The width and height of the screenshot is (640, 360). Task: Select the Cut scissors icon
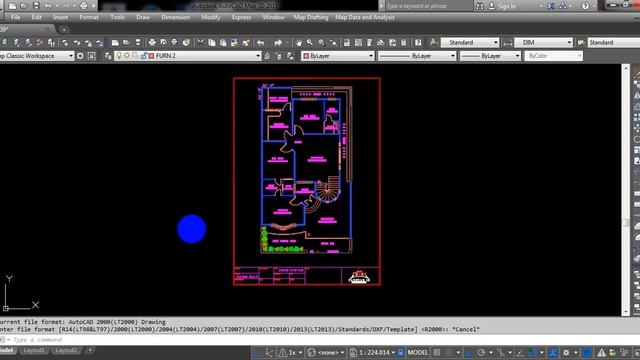(200, 42)
